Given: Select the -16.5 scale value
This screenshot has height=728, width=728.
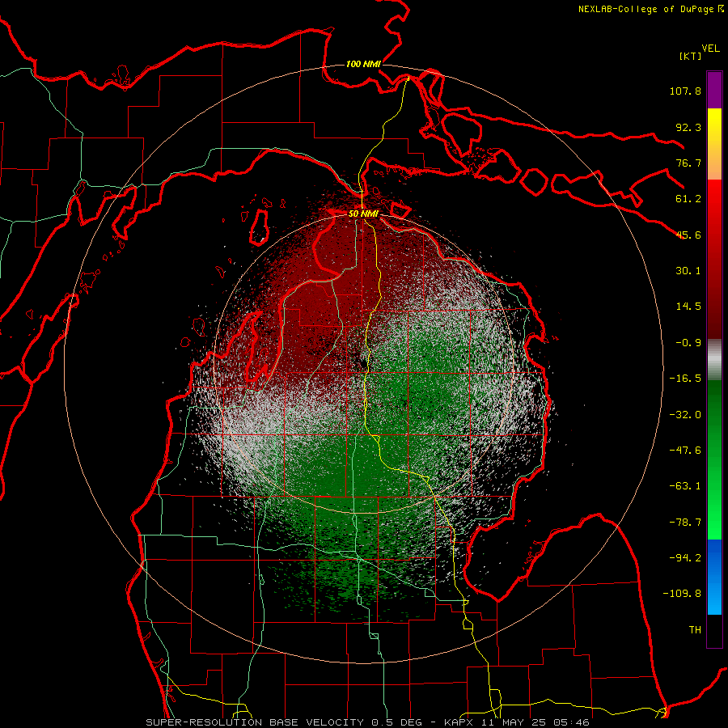Looking at the screenshot, I should [685, 379].
